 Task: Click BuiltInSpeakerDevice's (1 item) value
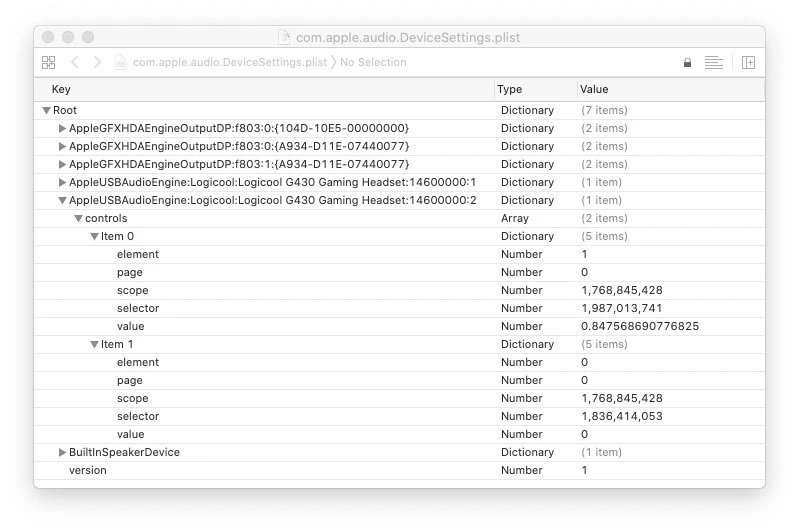tap(601, 452)
